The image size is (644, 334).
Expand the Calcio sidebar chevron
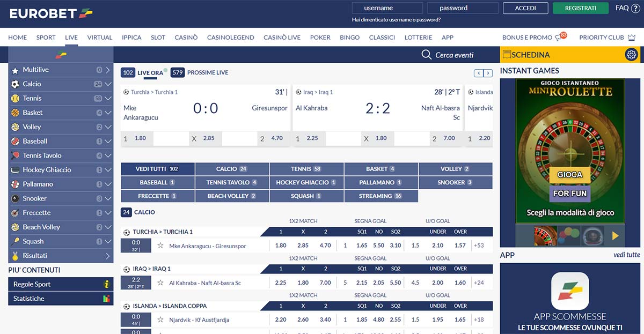coord(108,84)
